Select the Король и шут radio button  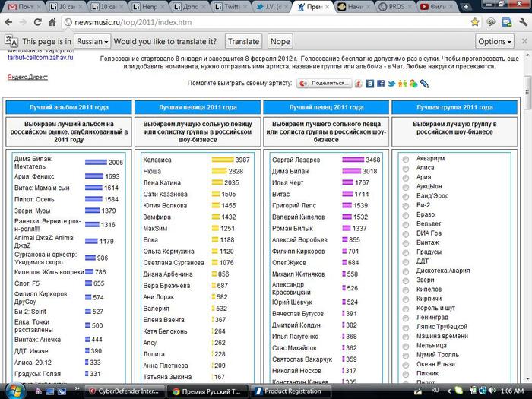405,309
